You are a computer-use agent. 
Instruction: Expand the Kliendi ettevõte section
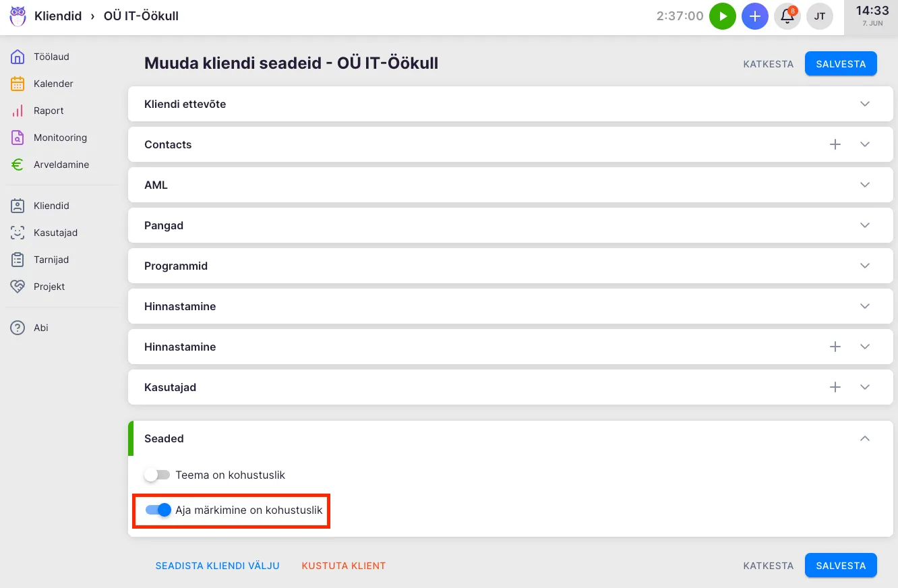tap(865, 104)
